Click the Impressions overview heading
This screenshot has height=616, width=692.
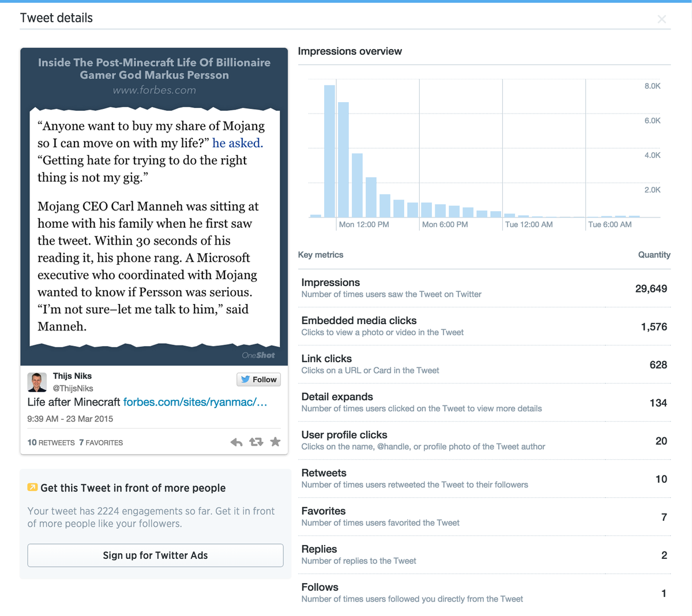[350, 51]
